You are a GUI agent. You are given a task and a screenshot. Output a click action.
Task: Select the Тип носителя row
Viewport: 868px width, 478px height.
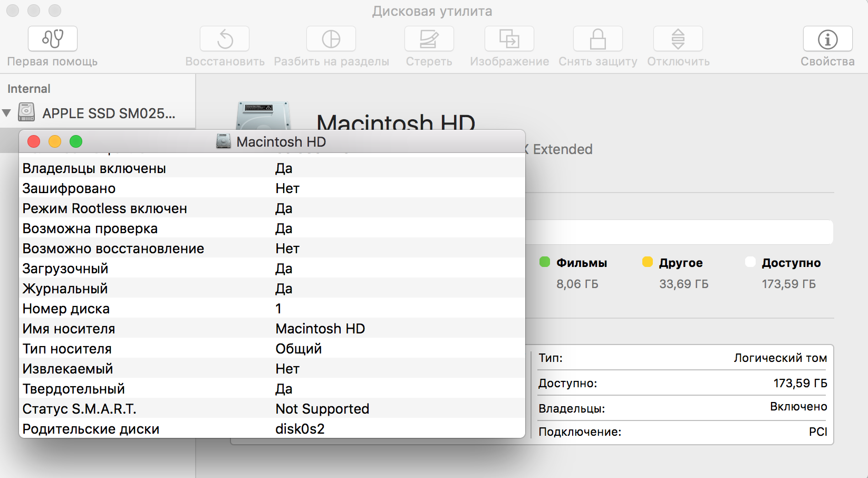click(272, 349)
